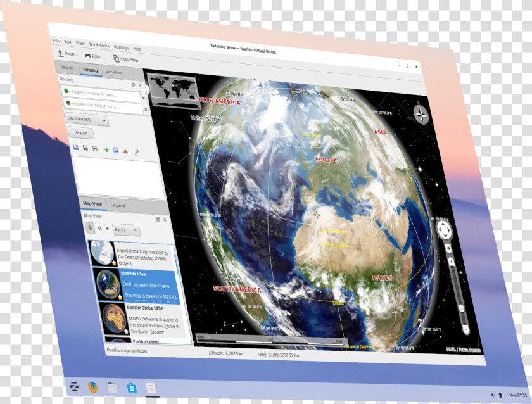Viewport: 532px width, 404px height.
Task: Click the Copy Map toolbar button
Action: point(125,59)
